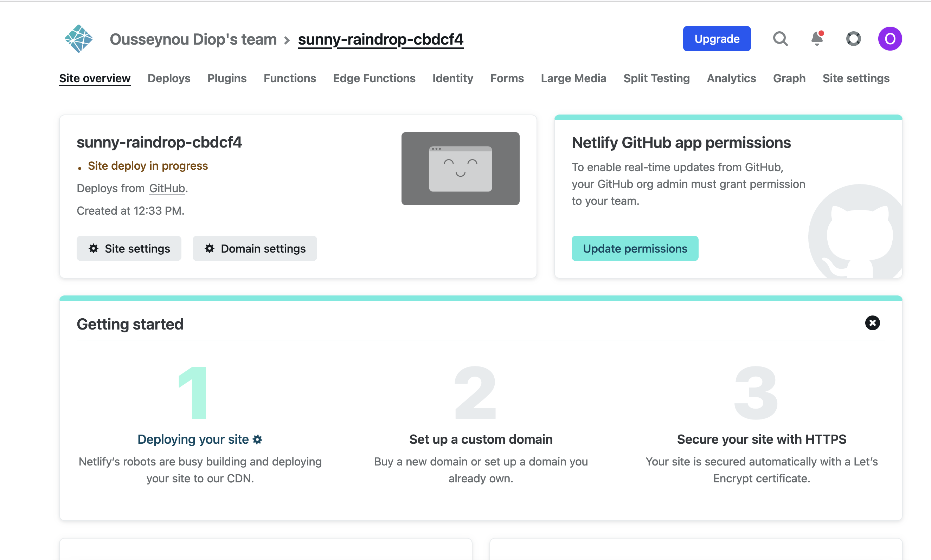This screenshot has width=931, height=560.
Task: Switch to the Deploys tab
Action: pos(168,78)
